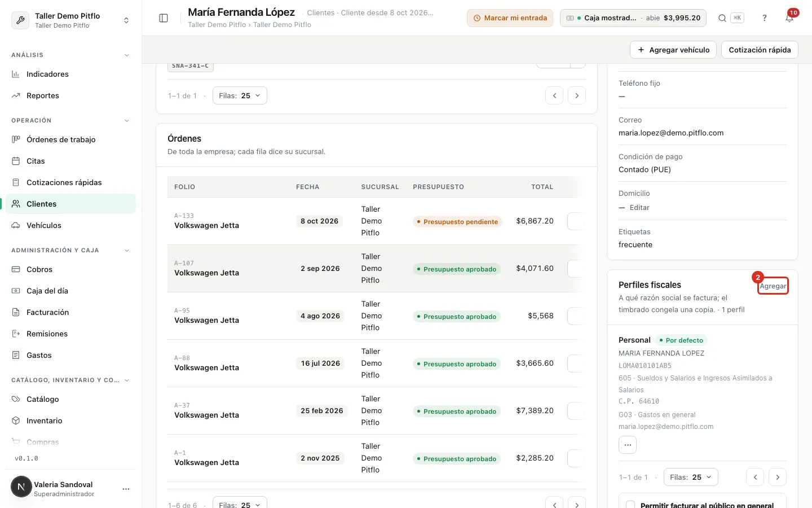Click Editar next to Domicilio
812x508 pixels.
coord(639,208)
